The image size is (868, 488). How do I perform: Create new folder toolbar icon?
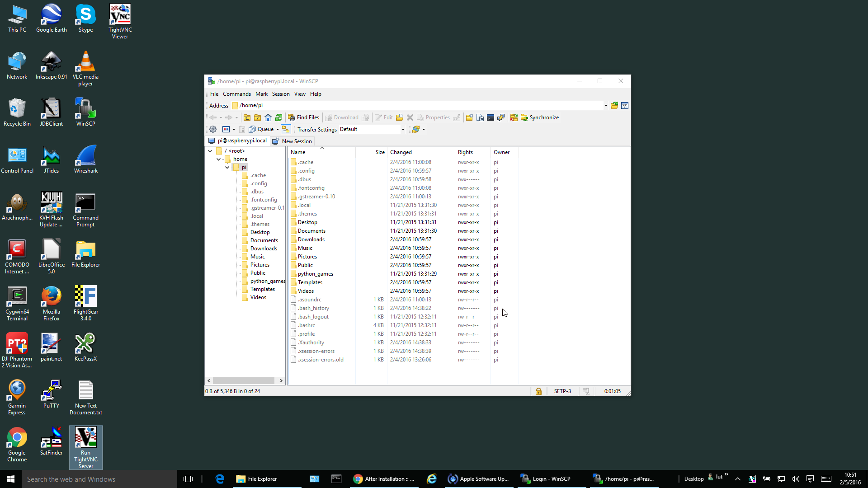click(469, 117)
